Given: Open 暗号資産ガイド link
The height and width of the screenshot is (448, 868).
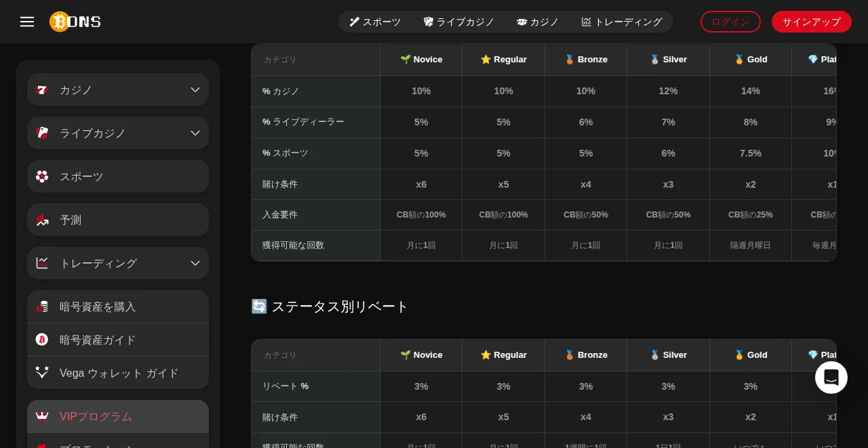Looking at the screenshot, I should pyautogui.click(x=118, y=340).
